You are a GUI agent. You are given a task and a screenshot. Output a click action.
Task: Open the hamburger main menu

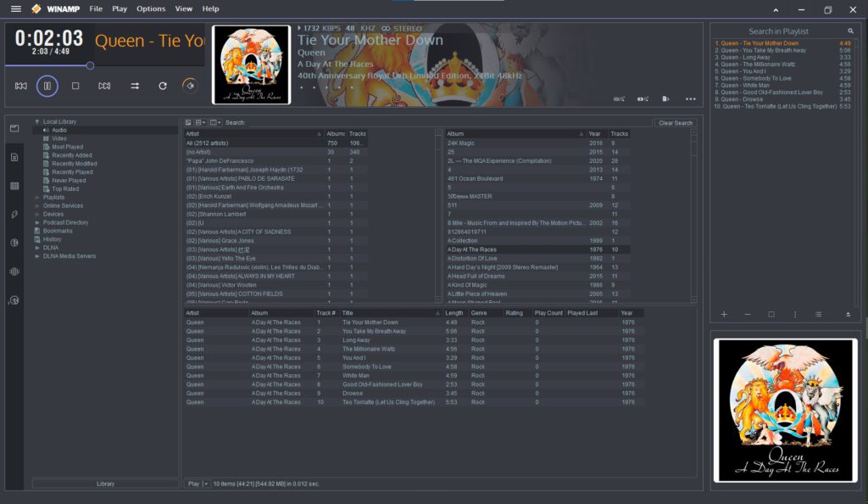[x=16, y=8]
